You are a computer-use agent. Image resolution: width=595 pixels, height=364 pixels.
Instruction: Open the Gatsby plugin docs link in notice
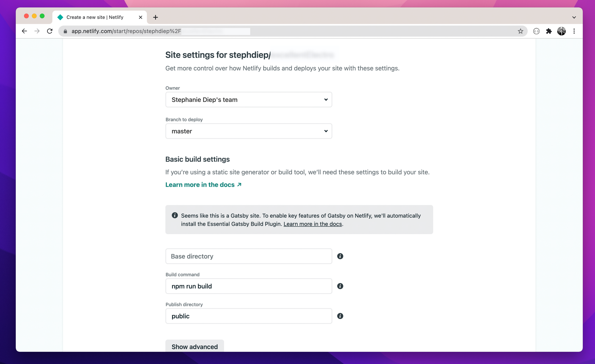click(312, 224)
